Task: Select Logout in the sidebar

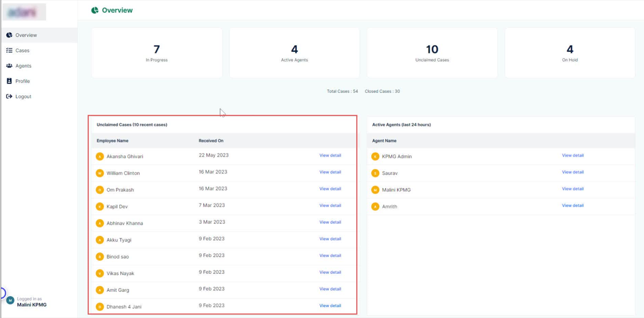Action: [39, 97]
